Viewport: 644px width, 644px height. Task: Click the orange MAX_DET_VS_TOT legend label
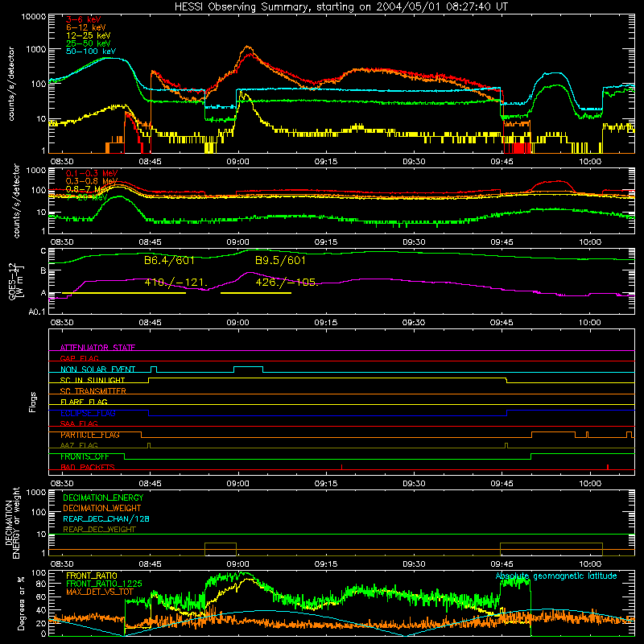100,592
